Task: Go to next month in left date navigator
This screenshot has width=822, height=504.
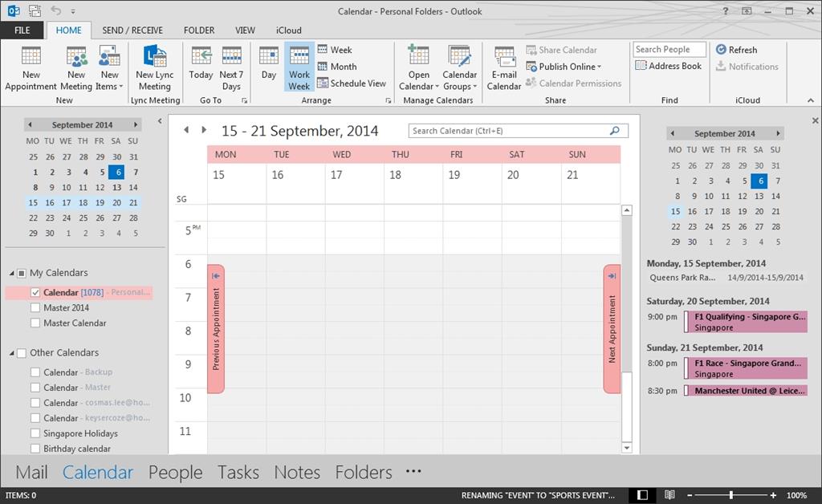Action: click(x=136, y=124)
